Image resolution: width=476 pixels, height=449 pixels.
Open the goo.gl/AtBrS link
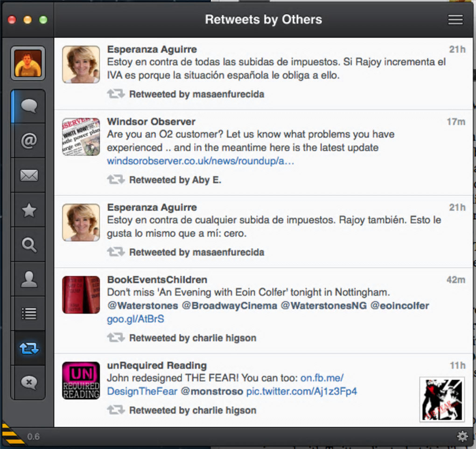(135, 319)
